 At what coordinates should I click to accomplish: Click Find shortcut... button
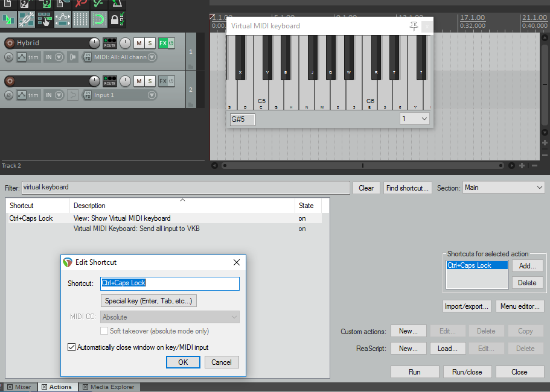coord(408,188)
